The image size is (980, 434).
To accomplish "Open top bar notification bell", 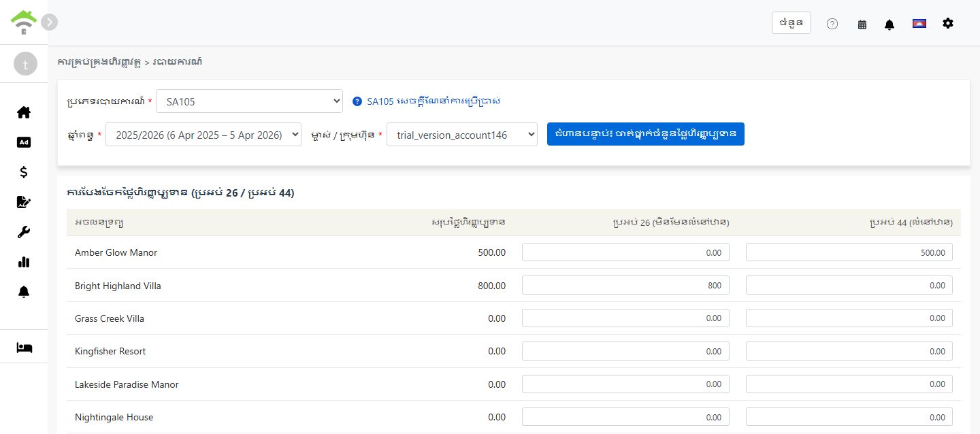I will [889, 24].
